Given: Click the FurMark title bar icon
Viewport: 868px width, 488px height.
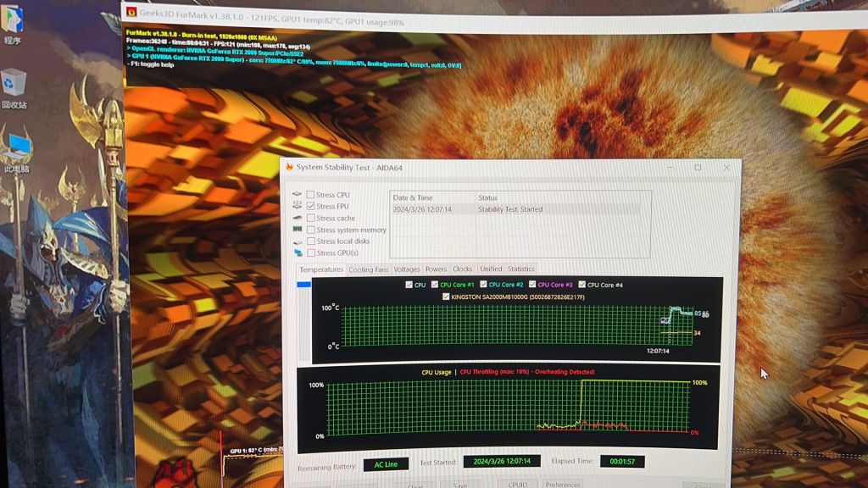Looking at the screenshot, I should tap(131, 13).
